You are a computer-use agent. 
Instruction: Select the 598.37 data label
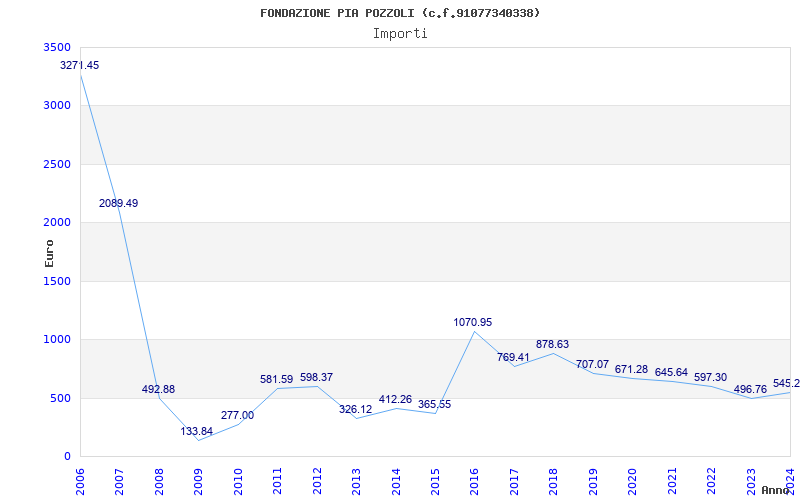[316, 378]
